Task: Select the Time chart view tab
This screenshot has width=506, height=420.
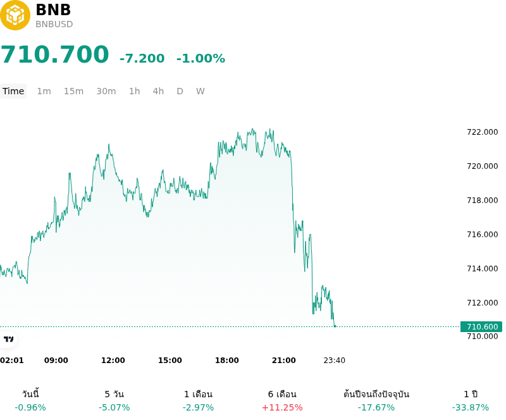Action: click(13, 91)
